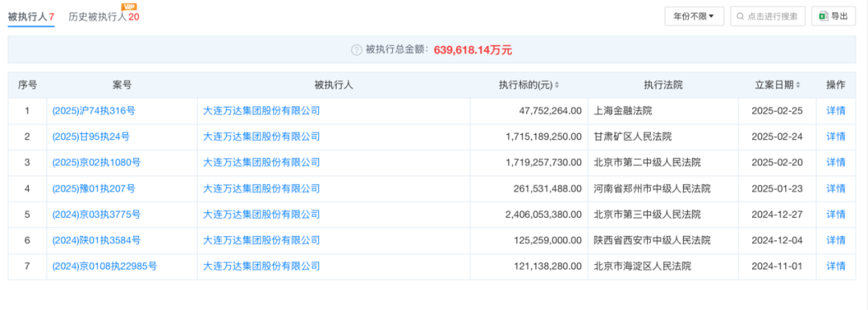Open case (2025)沪74执316号 link
This screenshot has height=310, width=868.
(93, 111)
